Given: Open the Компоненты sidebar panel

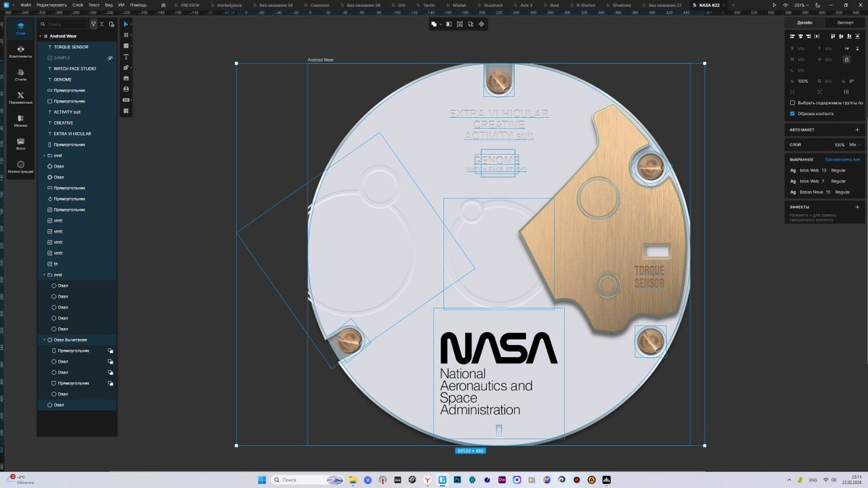Looking at the screenshot, I should click(x=20, y=52).
